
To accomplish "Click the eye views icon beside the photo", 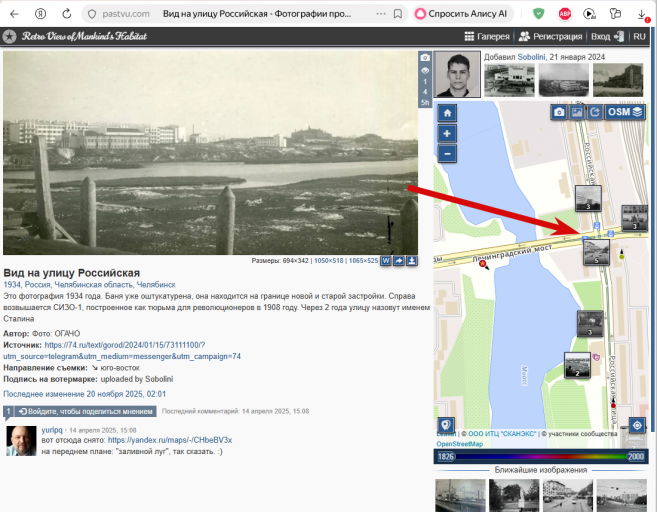I will pyautogui.click(x=425, y=70).
